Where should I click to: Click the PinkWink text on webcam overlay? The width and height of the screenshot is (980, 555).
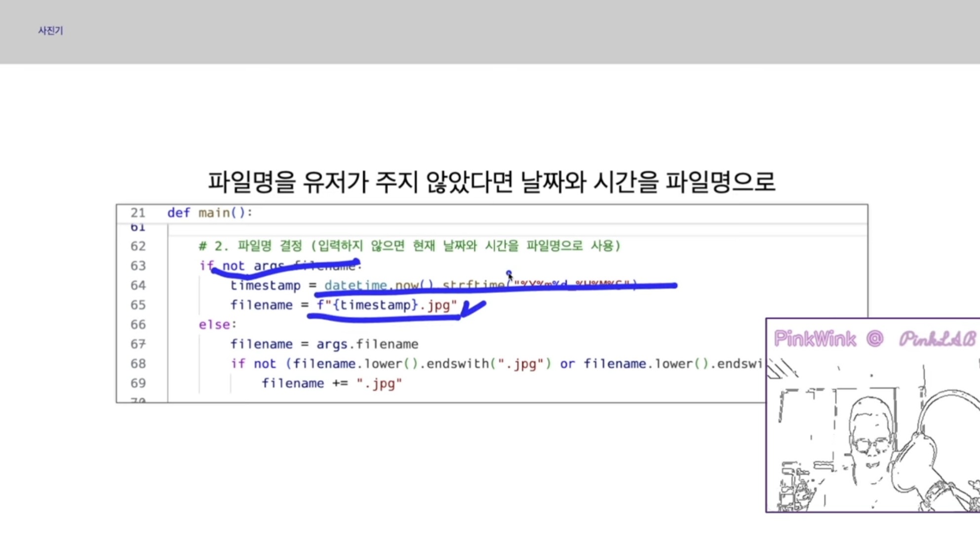[x=815, y=339]
